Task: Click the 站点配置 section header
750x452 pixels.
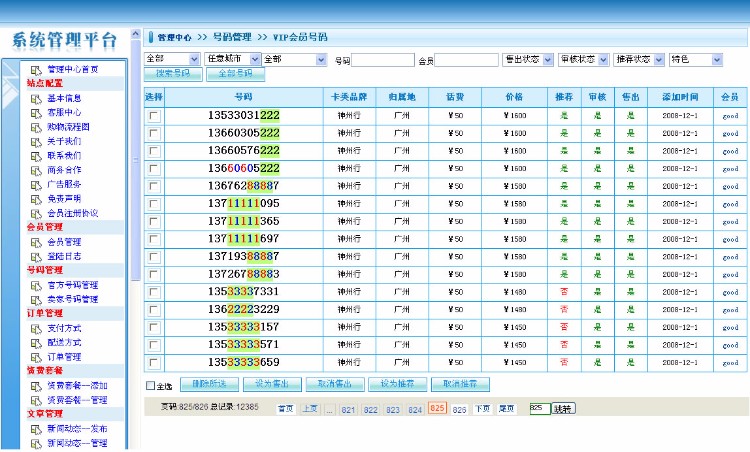Action: pos(45,83)
